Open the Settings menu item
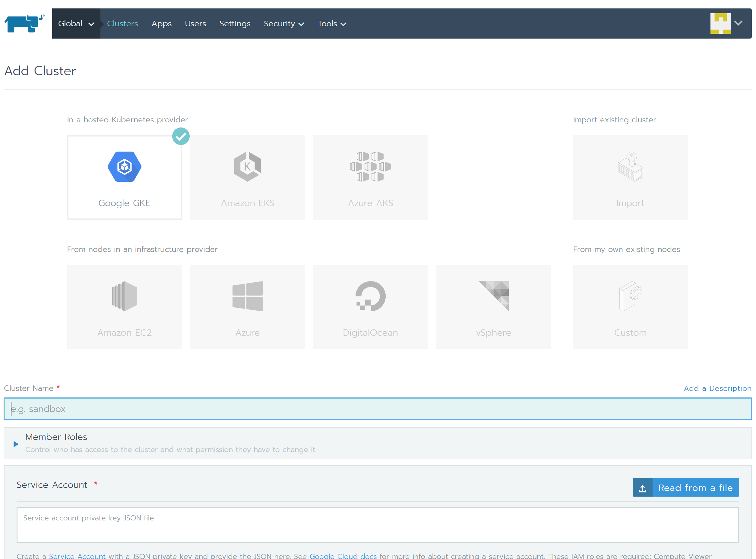Image resolution: width=756 pixels, height=559 pixels. pos(235,23)
